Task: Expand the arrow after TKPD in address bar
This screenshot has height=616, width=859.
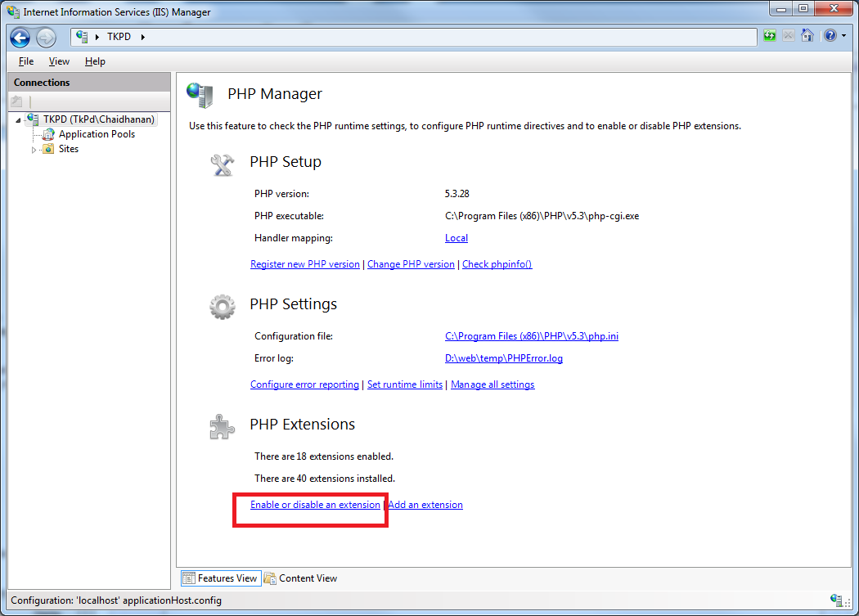Action: pos(143,37)
